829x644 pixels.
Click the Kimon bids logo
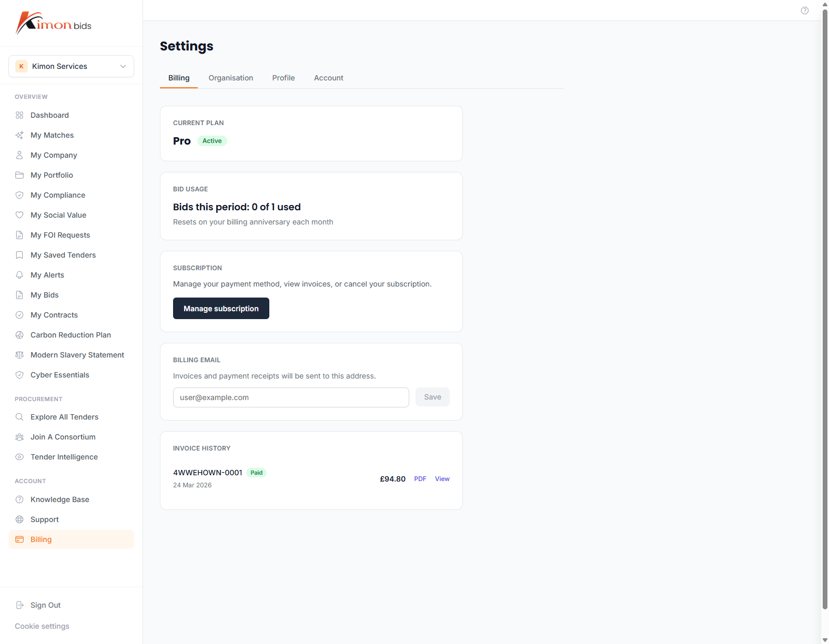click(54, 23)
